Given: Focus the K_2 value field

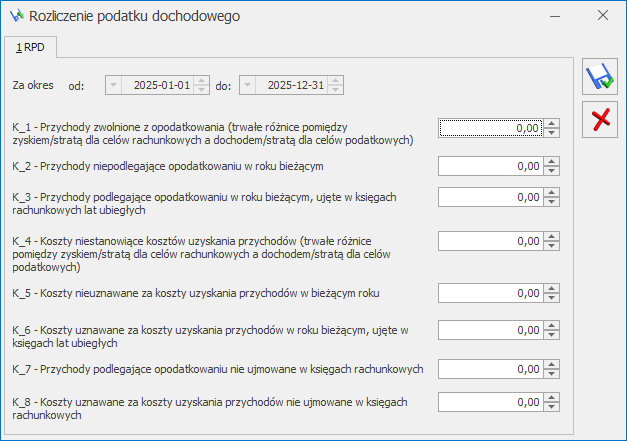Looking at the screenshot, I should [491, 166].
